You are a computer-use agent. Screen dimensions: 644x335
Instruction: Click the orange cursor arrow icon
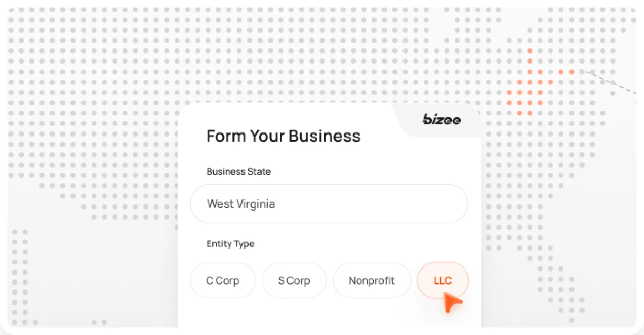pos(452,303)
